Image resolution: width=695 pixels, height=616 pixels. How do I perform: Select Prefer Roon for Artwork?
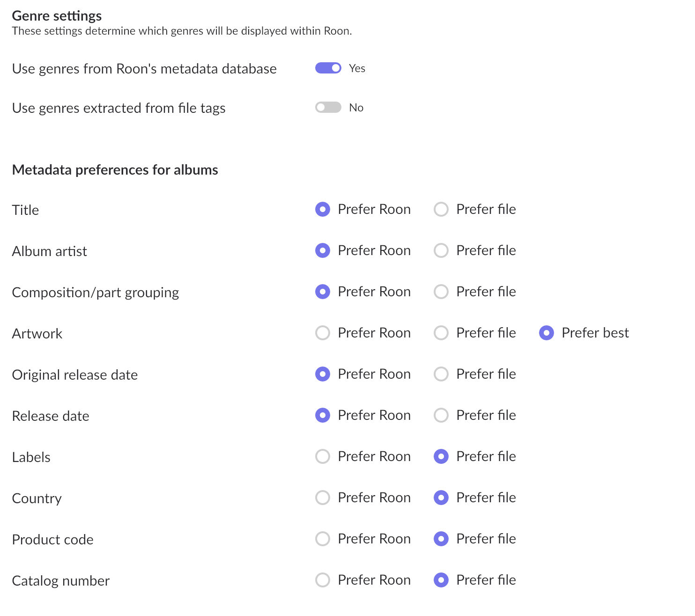tap(323, 333)
